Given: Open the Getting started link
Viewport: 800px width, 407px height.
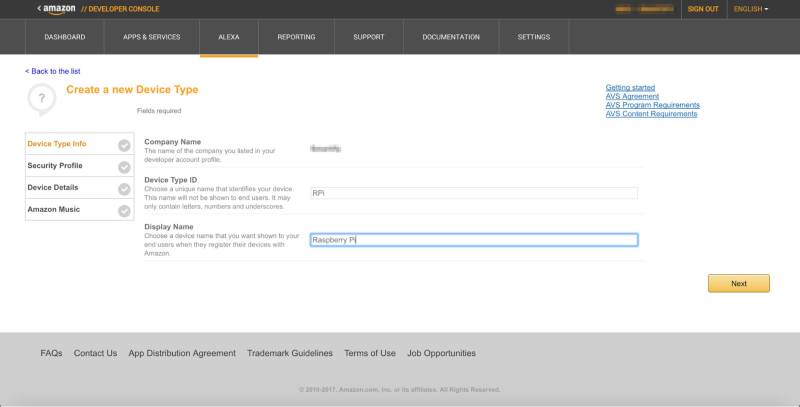Looking at the screenshot, I should (630, 88).
